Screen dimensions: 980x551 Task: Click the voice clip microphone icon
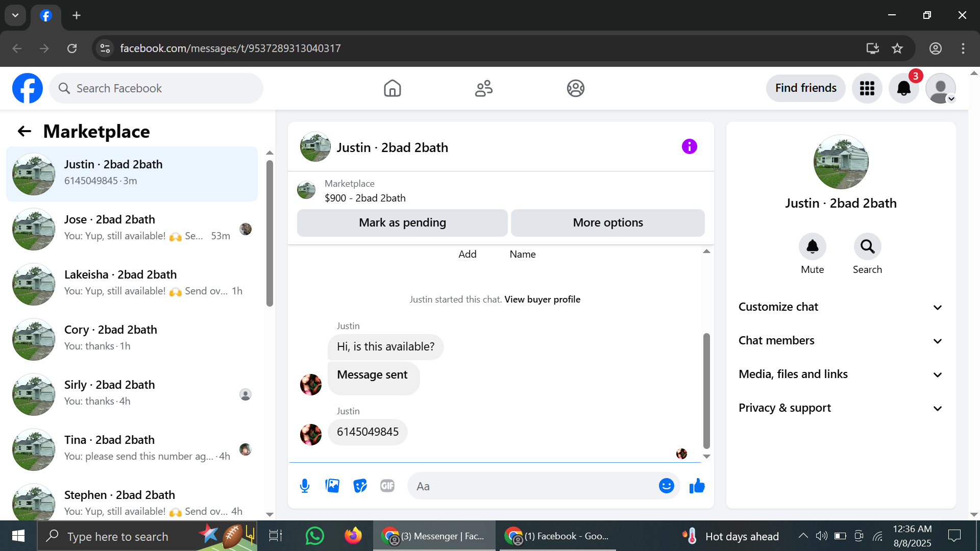click(x=305, y=486)
